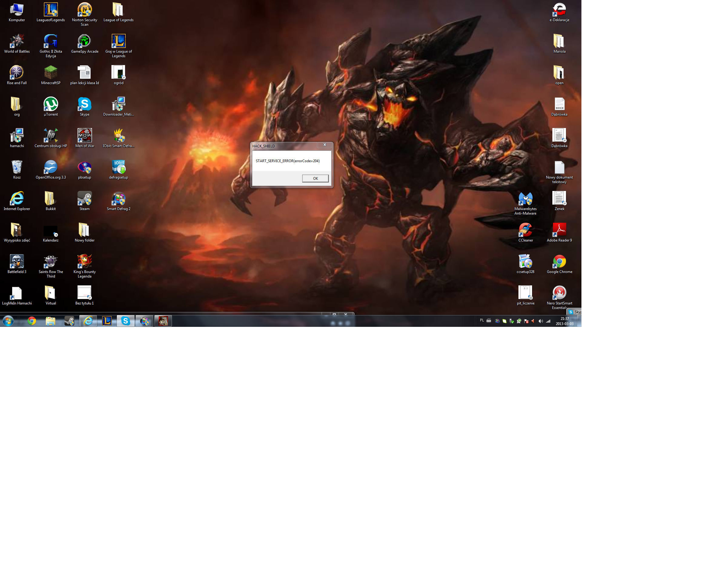Select the Smart Defrag 2 desktop icon

coord(118,201)
